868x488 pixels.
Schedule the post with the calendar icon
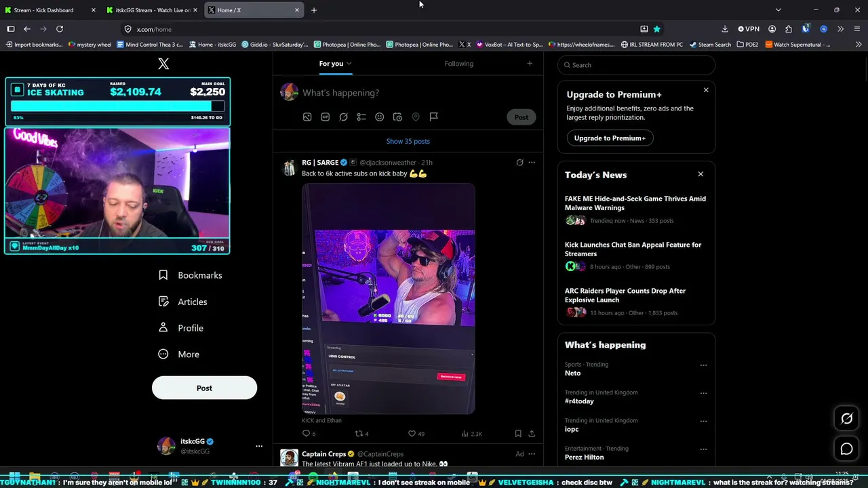(x=398, y=117)
